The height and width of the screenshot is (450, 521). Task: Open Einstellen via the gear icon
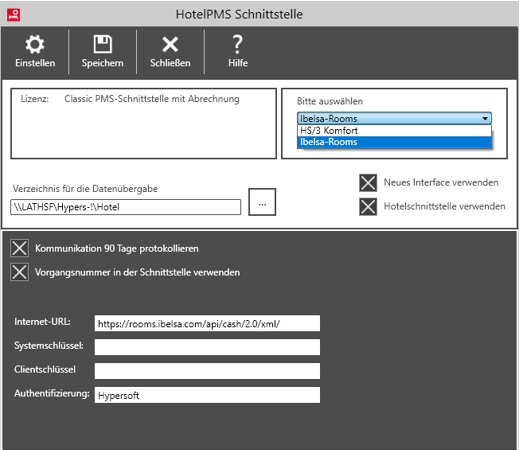tap(35, 44)
